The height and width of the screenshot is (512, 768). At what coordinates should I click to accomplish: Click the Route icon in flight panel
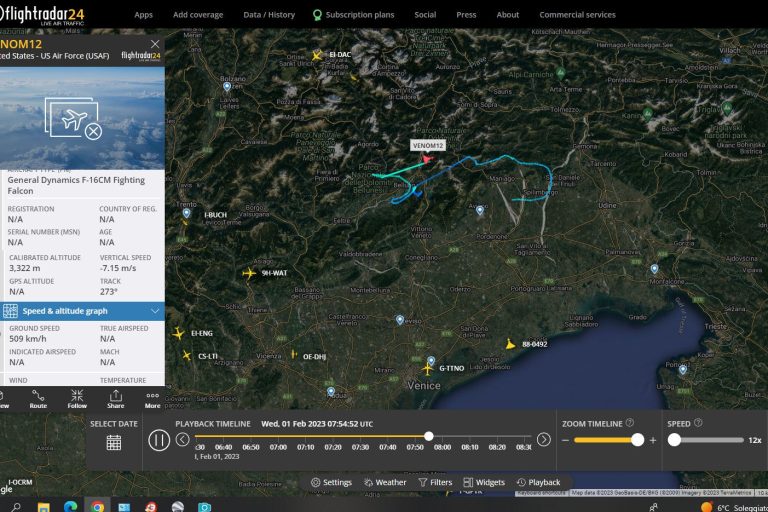click(38, 398)
